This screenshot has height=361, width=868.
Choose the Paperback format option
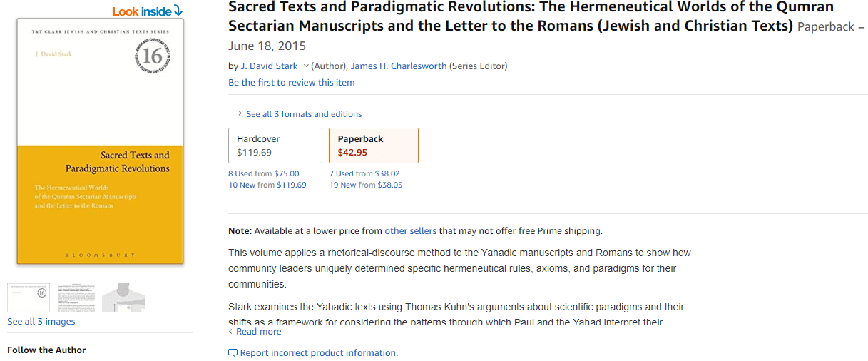(x=374, y=146)
